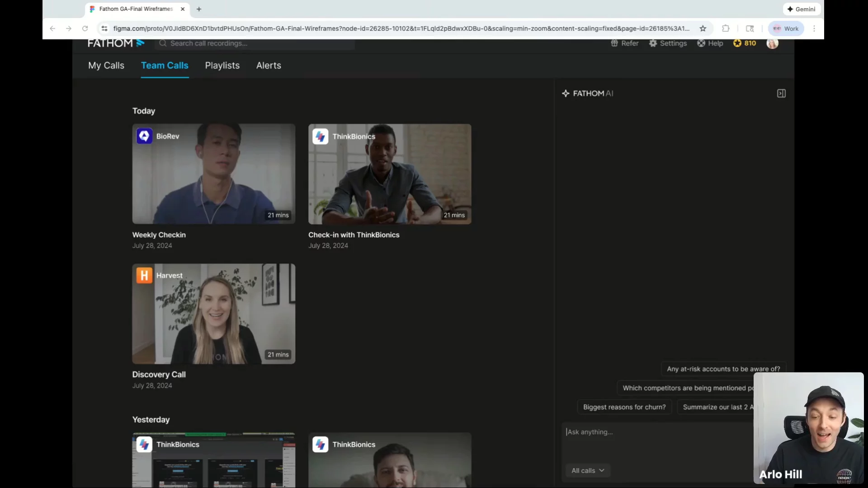Click the Refer gift icon
The width and height of the screenshot is (868, 488).
coord(614,43)
